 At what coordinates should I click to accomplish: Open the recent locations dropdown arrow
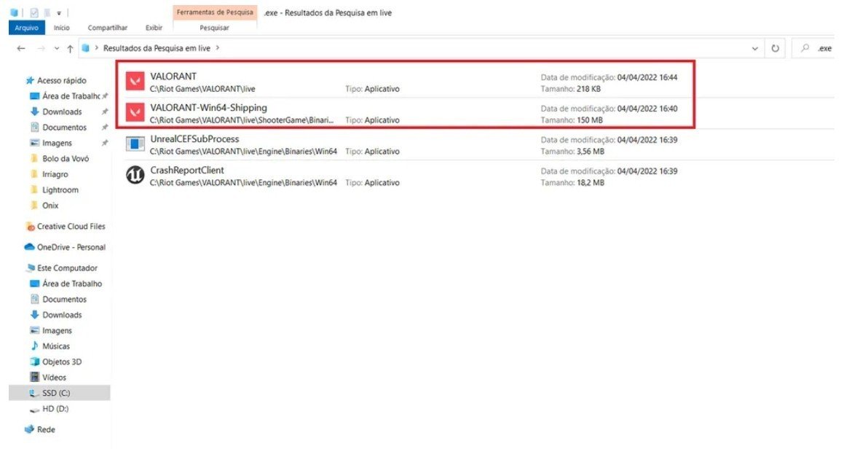point(57,49)
